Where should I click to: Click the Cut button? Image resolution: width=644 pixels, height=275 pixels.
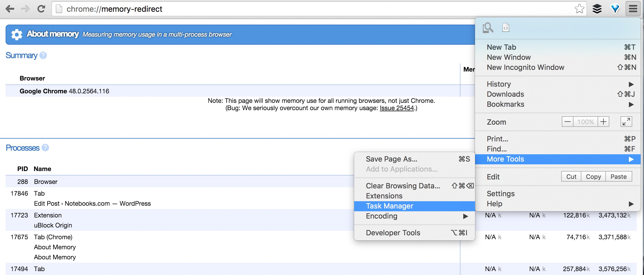(x=571, y=177)
